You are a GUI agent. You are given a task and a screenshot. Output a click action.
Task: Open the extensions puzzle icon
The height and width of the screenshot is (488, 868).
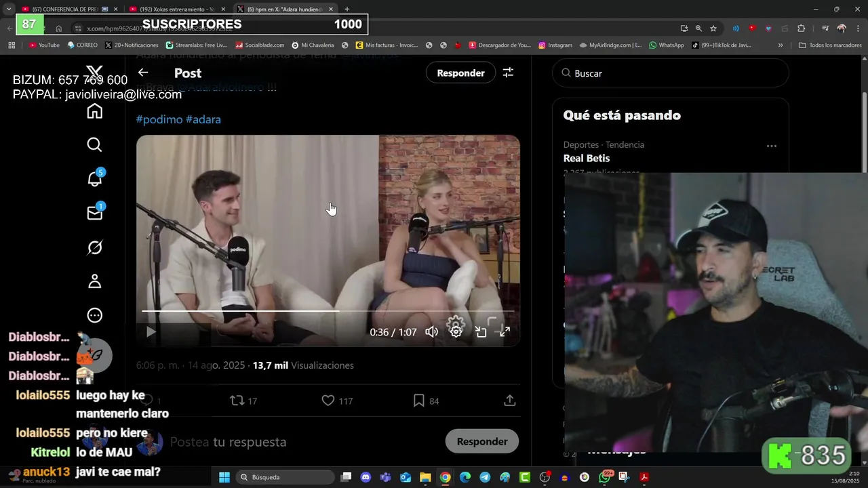tap(802, 28)
